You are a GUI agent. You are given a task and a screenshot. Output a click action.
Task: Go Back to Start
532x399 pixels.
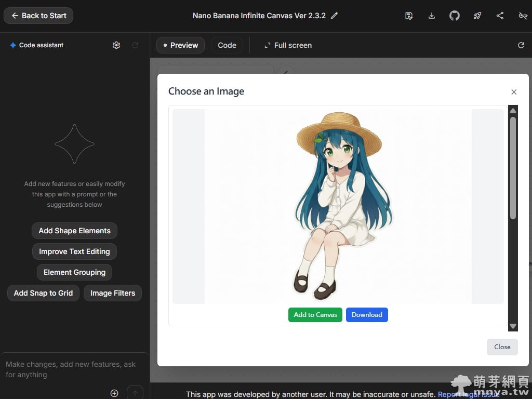pos(38,16)
